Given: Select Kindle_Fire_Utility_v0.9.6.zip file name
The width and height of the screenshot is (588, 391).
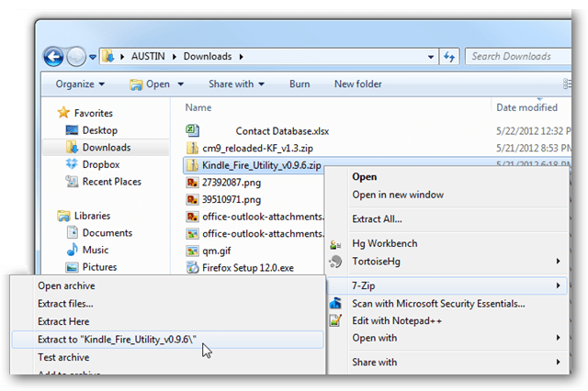Looking at the screenshot, I should (261, 165).
